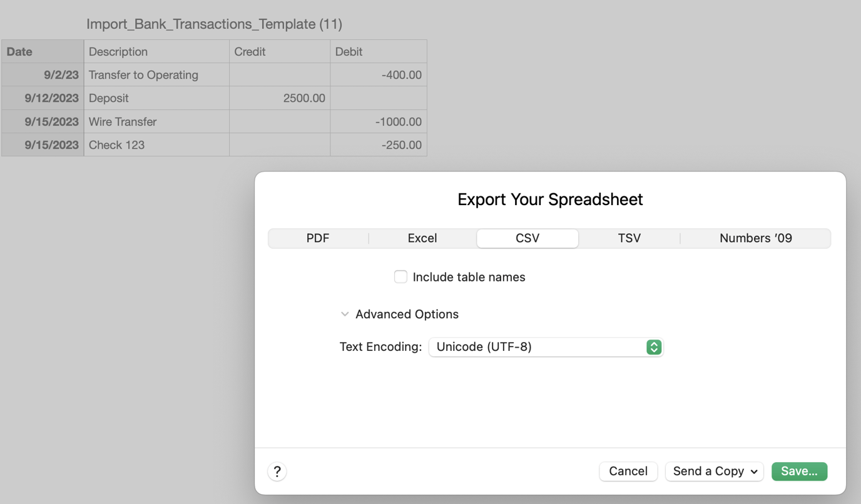Click the Save button
This screenshot has height=504, width=861.
coord(799,471)
